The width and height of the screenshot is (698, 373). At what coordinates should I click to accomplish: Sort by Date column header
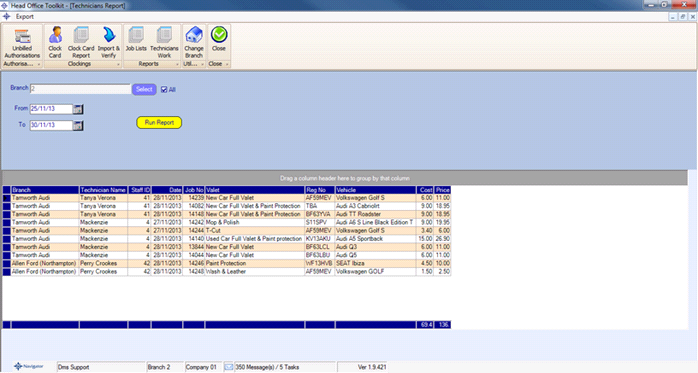167,190
